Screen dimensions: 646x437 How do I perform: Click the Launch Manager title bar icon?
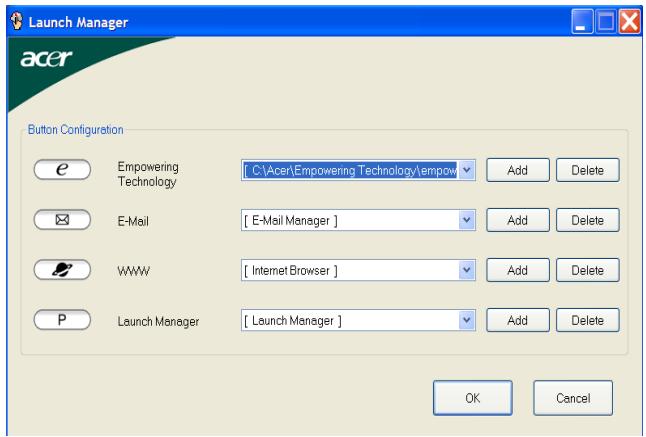click(x=16, y=21)
